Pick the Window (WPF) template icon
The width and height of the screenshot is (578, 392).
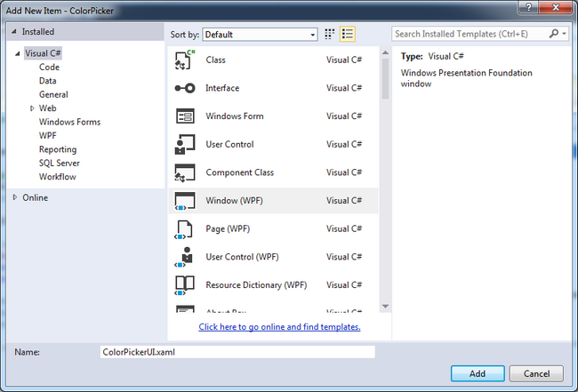point(185,201)
